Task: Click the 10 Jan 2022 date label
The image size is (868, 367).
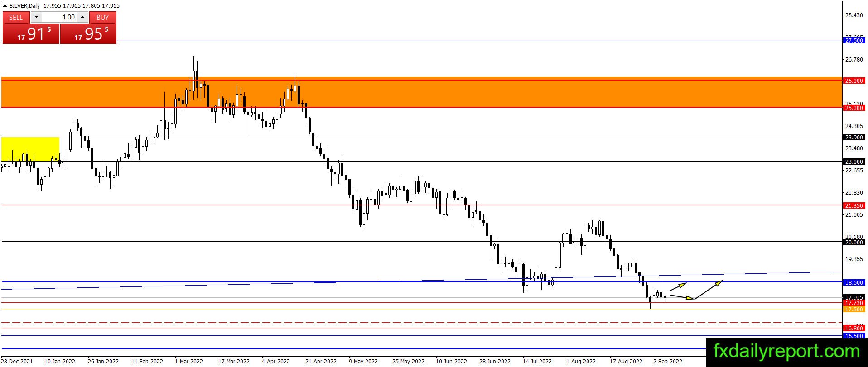Action: click(60, 362)
